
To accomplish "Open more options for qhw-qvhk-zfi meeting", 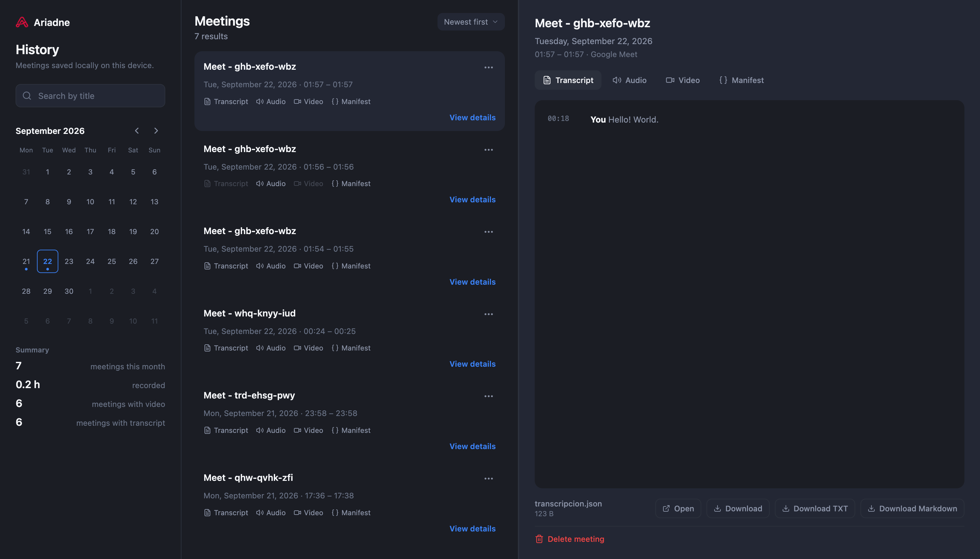I will click(488, 479).
